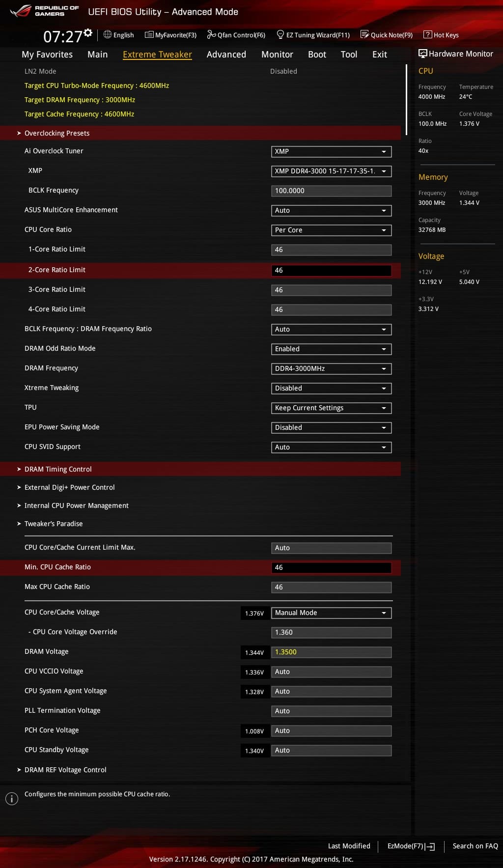
Task: Click Last Modified button
Action: coord(349,846)
